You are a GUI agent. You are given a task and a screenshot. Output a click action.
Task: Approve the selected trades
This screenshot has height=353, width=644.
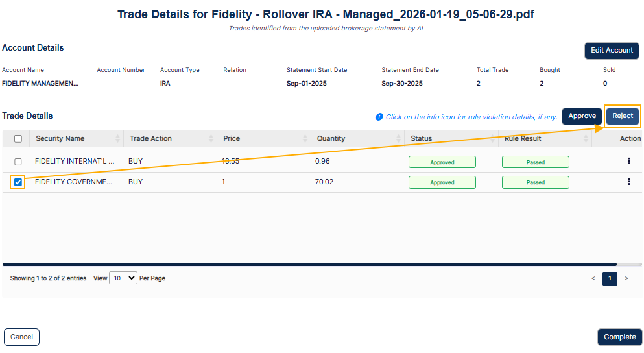pyautogui.click(x=582, y=116)
